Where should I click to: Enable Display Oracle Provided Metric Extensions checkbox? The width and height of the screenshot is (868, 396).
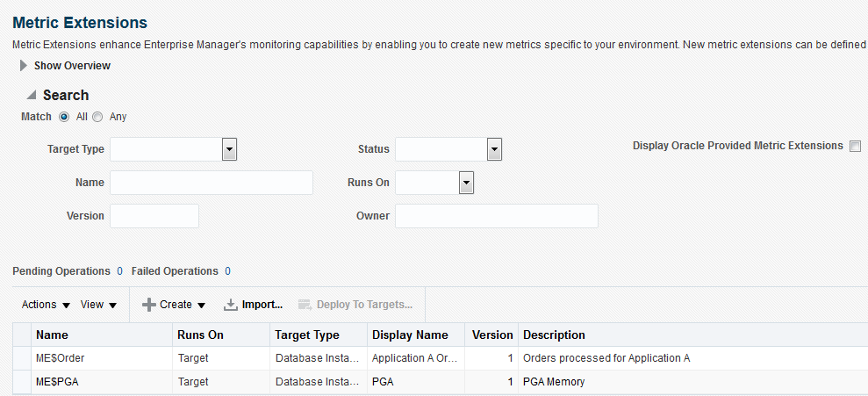point(855,147)
